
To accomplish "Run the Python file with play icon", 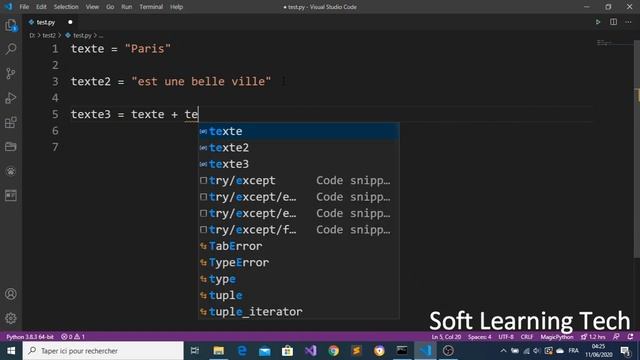I will (598, 22).
